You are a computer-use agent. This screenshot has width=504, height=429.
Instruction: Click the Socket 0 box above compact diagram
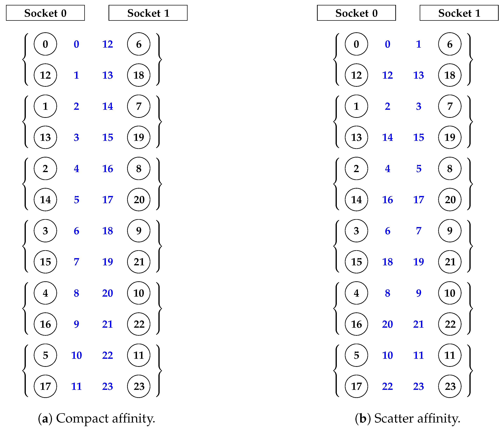(45, 13)
